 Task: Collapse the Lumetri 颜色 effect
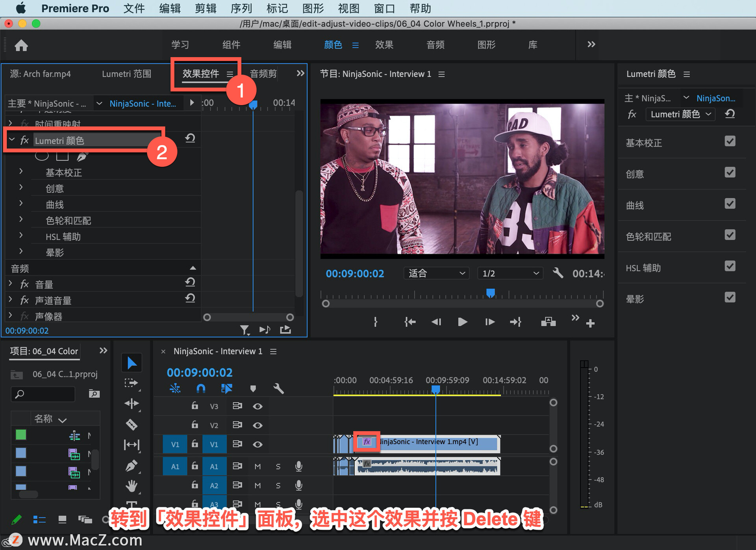[12, 139]
